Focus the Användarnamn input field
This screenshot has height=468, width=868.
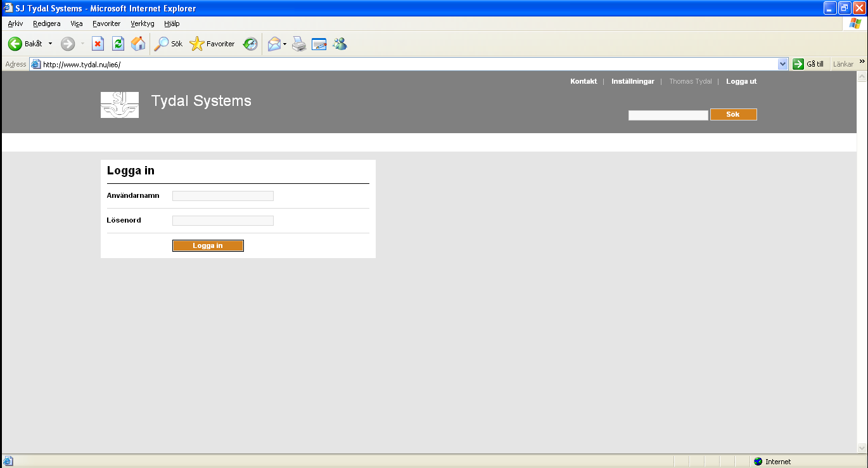coord(223,196)
